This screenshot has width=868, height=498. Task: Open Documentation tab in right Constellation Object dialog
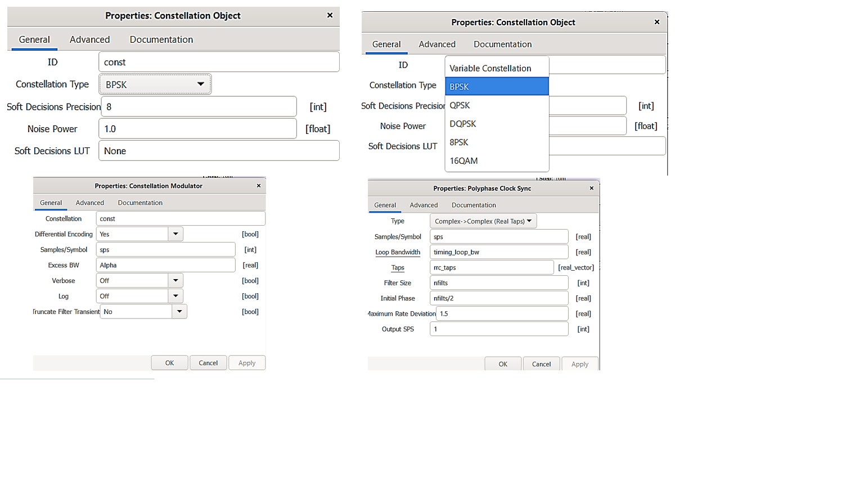[x=502, y=44]
